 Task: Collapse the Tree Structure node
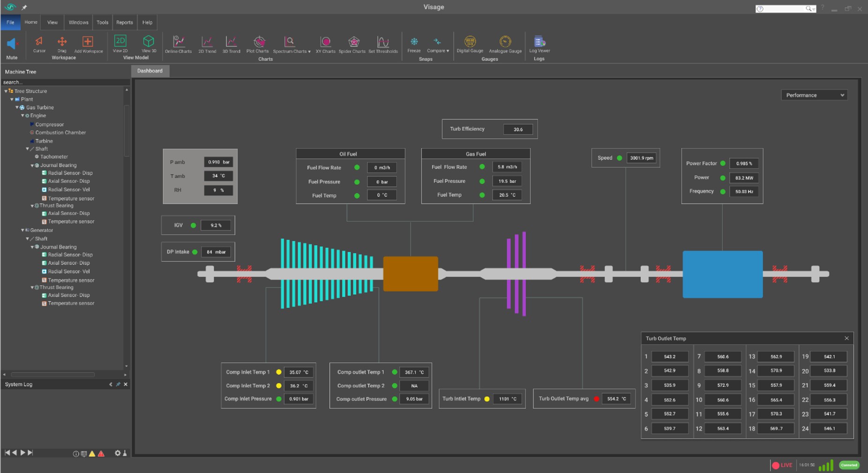pyautogui.click(x=6, y=91)
